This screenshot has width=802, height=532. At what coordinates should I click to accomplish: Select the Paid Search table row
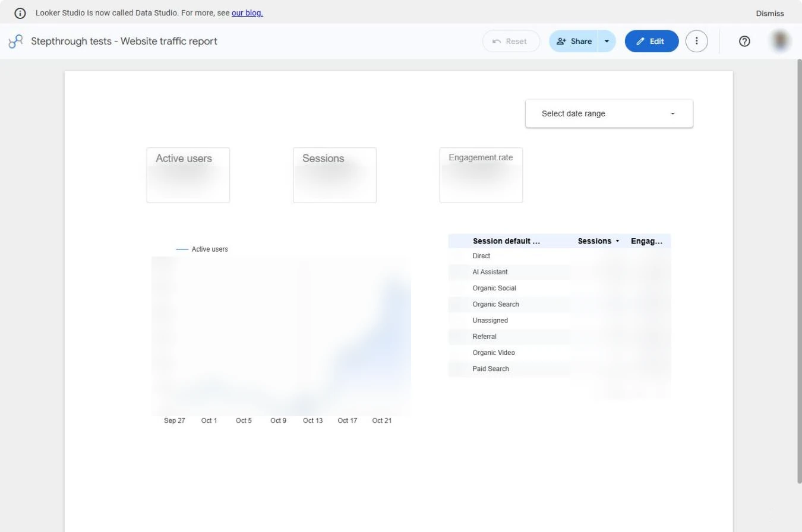(x=560, y=369)
